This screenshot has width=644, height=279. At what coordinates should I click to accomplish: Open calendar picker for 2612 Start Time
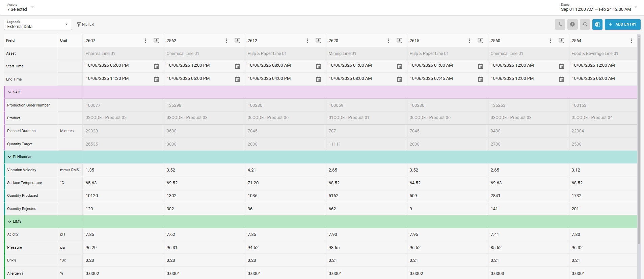point(318,66)
